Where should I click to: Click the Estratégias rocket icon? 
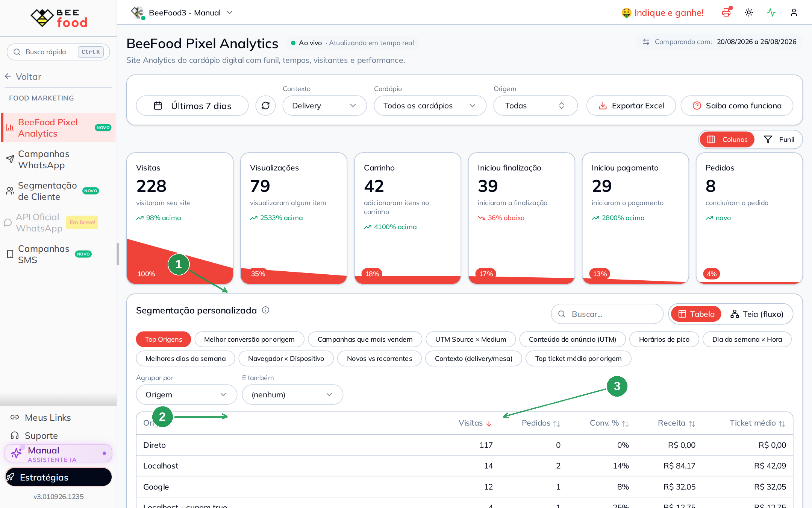click(11, 477)
